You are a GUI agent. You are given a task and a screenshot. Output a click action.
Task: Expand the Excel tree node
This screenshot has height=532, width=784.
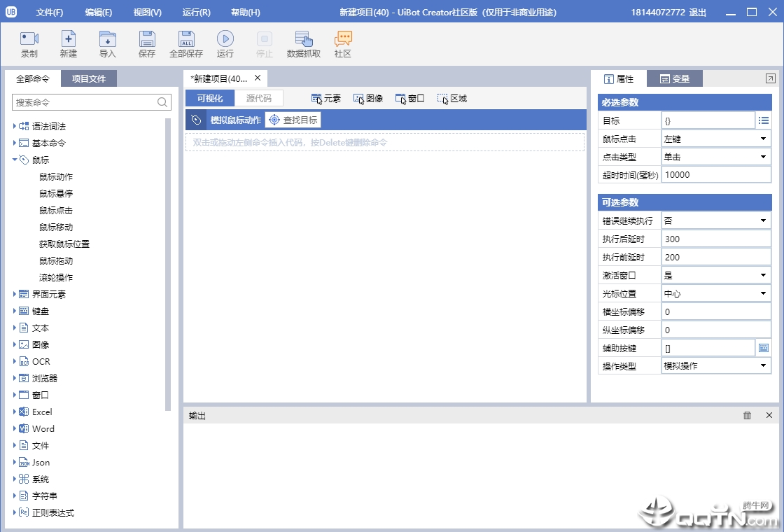(x=15, y=412)
